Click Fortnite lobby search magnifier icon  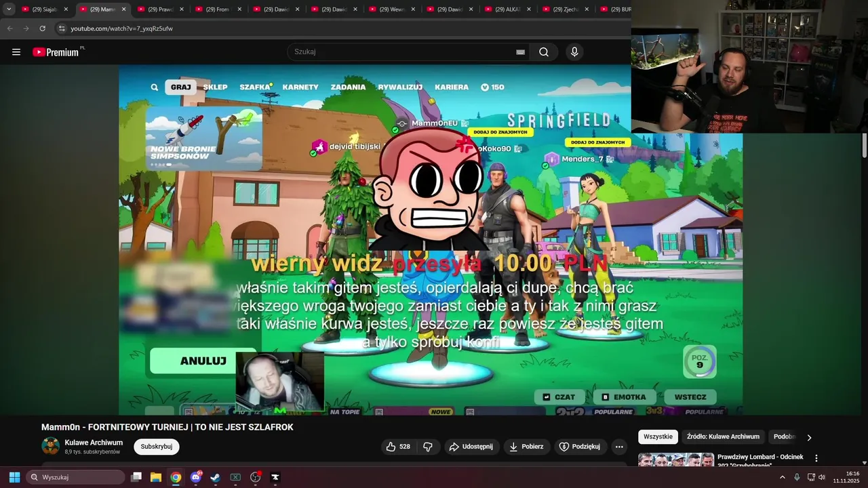click(155, 87)
